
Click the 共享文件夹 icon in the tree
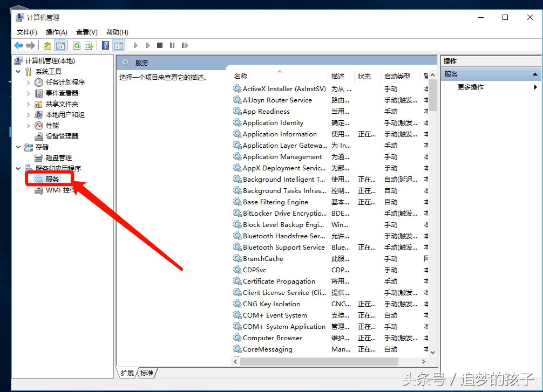[x=39, y=104]
